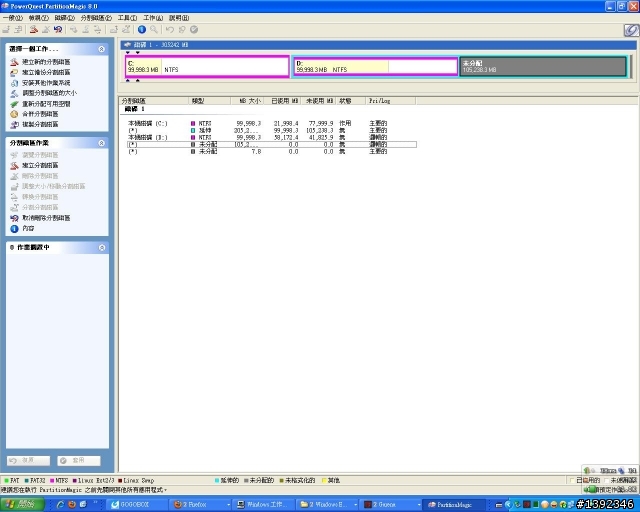Click the MB 大小 column header
The width and height of the screenshot is (640, 512).
pyautogui.click(x=247, y=101)
